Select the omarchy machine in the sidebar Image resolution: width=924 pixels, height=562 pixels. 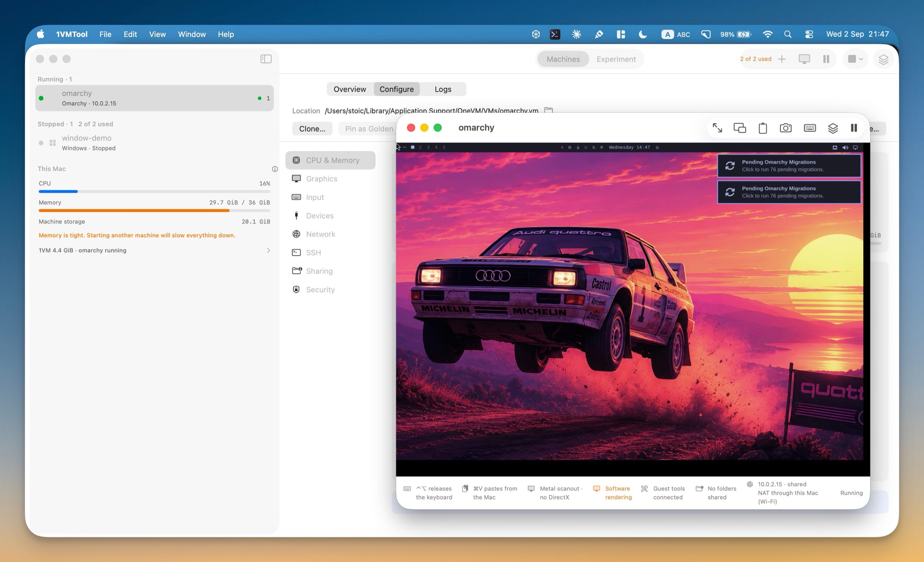pos(154,98)
